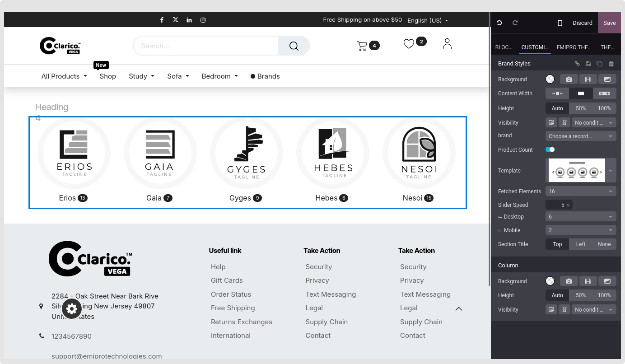The width and height of the screenshot is (625, 364).
Task: Select the Nesoi brand logo
Action: coord(419,154)
